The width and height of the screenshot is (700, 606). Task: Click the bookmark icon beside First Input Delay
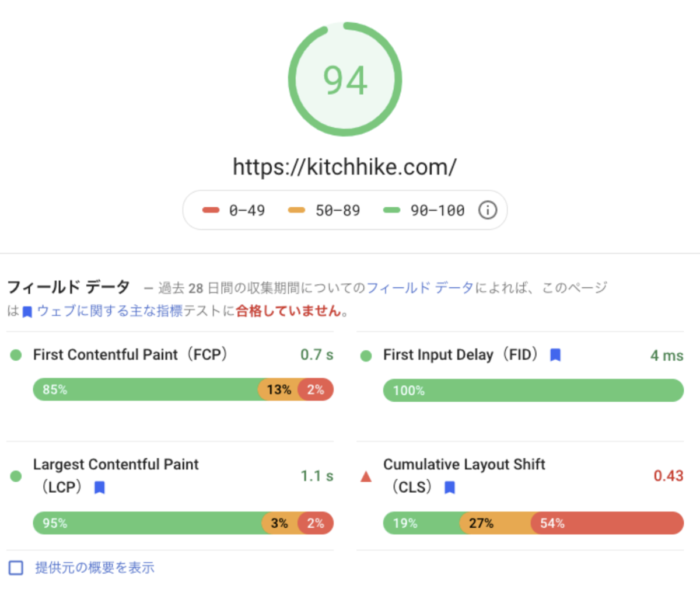click(555, 354)
